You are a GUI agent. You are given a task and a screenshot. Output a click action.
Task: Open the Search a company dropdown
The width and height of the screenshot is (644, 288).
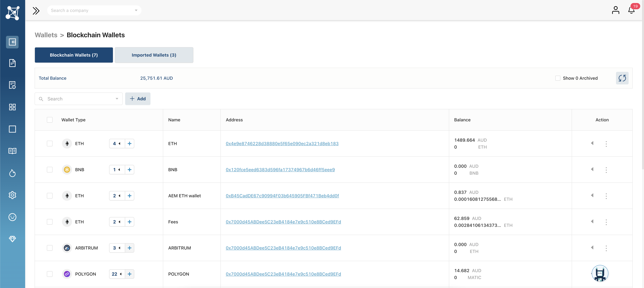(136, 10)
